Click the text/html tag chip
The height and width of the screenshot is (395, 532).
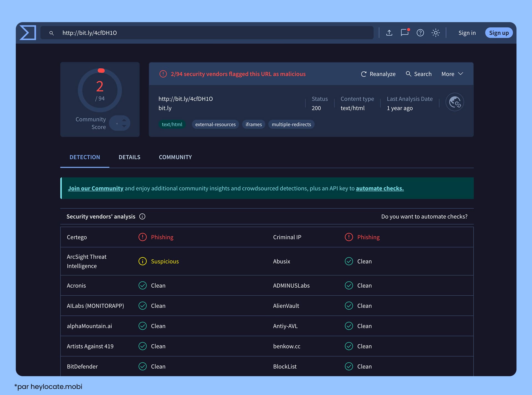coord(172,125)
